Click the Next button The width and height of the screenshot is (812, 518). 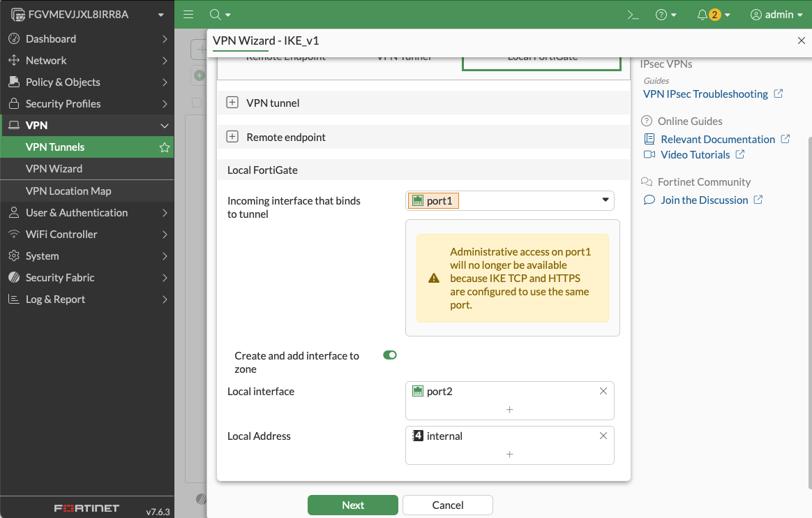pyautogui.click(x=353, y=505)
